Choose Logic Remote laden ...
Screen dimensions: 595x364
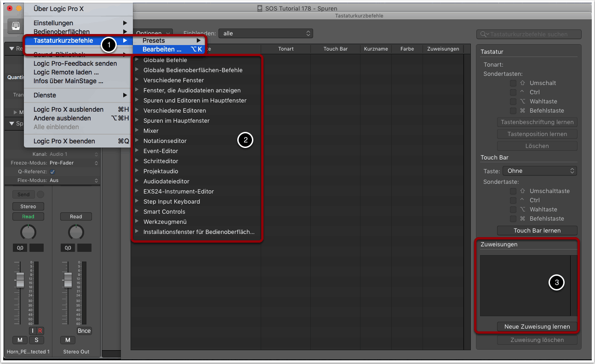click(x=79, y=72)
